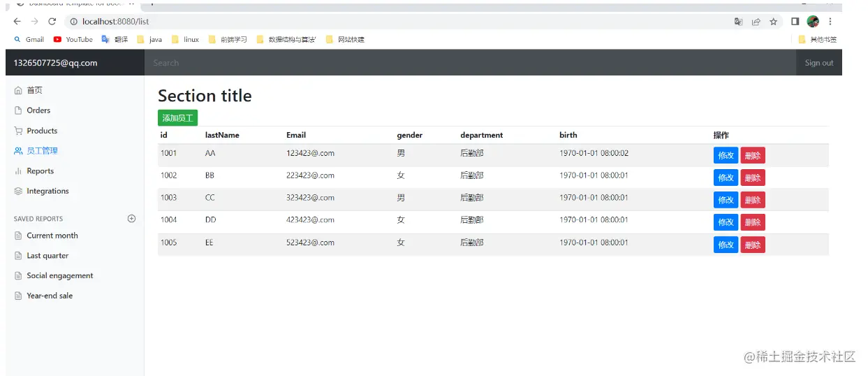868x376 pixels.
Task: Open Gmail bookmark
Action: 29,40
